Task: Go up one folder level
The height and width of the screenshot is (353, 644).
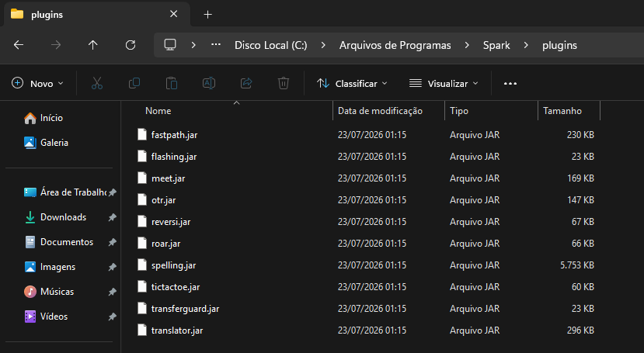Action: 93,45
